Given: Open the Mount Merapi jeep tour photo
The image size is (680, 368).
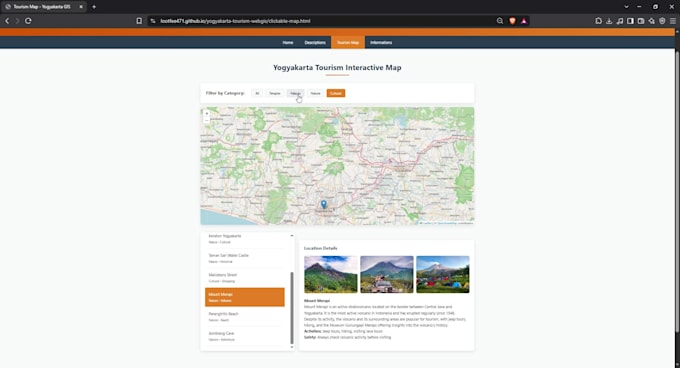Looking at the screenshot, I should [387, 274].
